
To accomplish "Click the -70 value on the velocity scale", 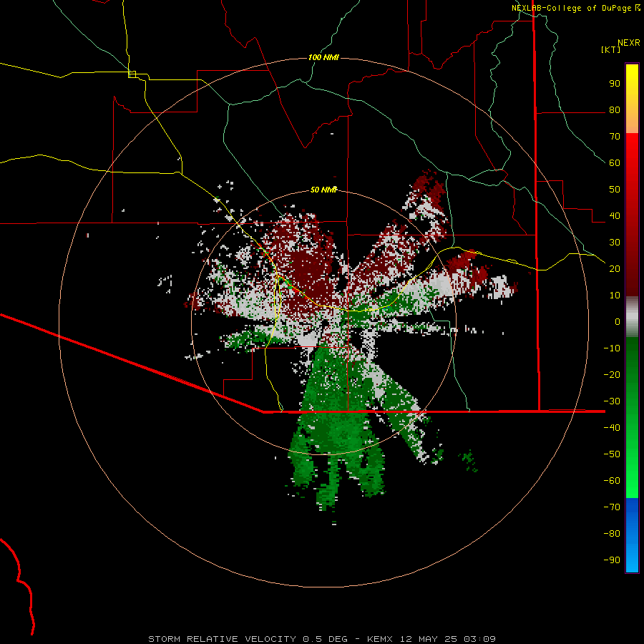I will tap(612, 507).
